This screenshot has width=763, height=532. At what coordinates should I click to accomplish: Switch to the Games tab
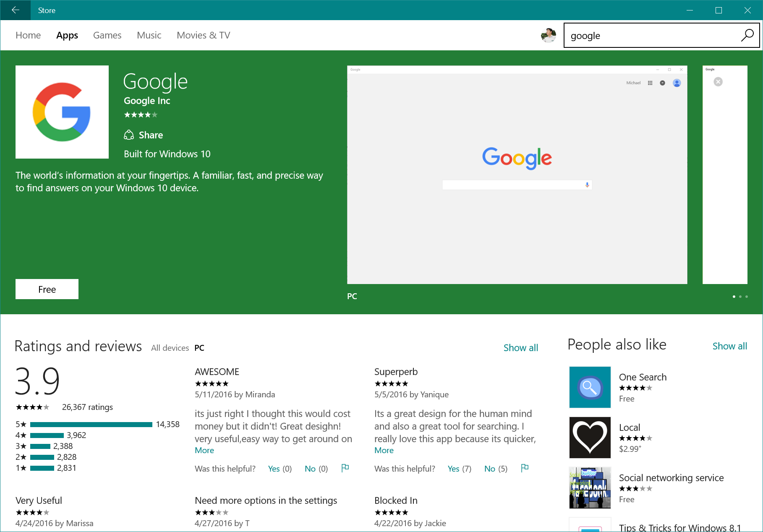point(107,35)
